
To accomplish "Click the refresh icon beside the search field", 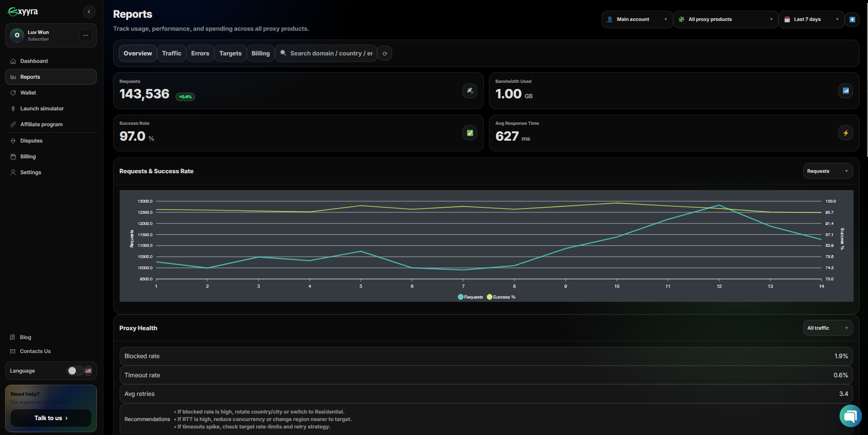I will click(x=385, y=54).
